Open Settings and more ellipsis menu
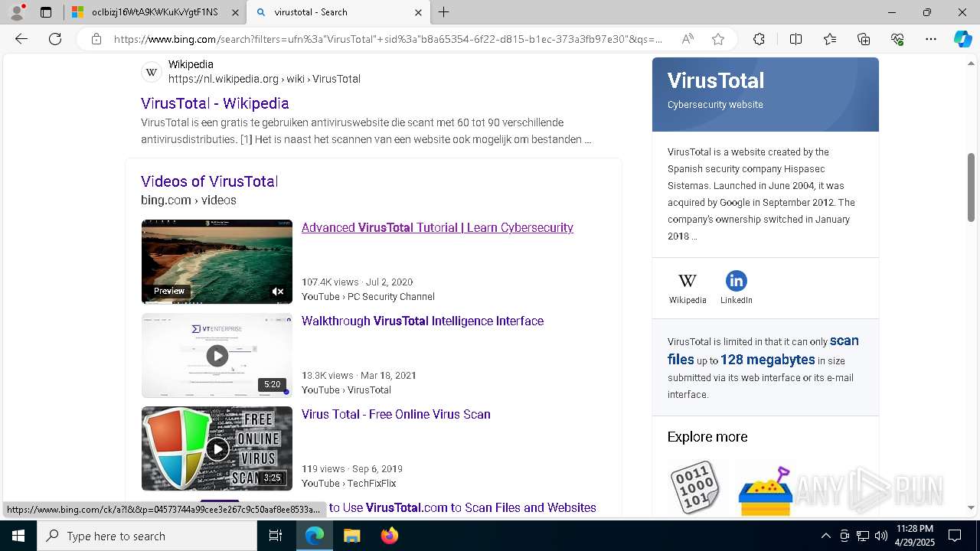980x551 pixels. click(x=931, y=39)
